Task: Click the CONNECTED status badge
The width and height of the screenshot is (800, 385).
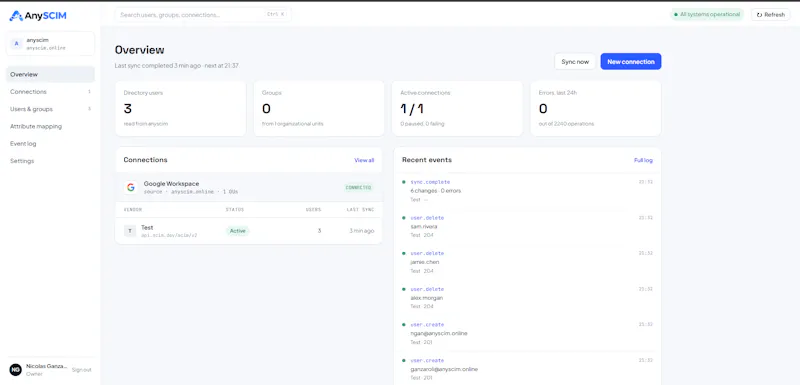Action: (359, 188)
